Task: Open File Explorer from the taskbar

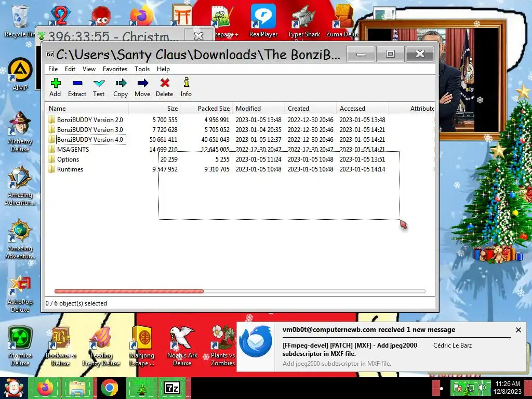Action: [77, 388]
